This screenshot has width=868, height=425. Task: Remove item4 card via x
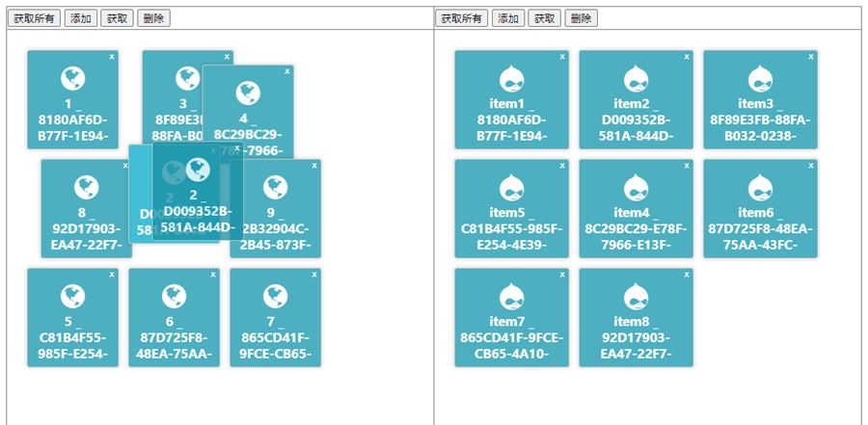[687, 166]
